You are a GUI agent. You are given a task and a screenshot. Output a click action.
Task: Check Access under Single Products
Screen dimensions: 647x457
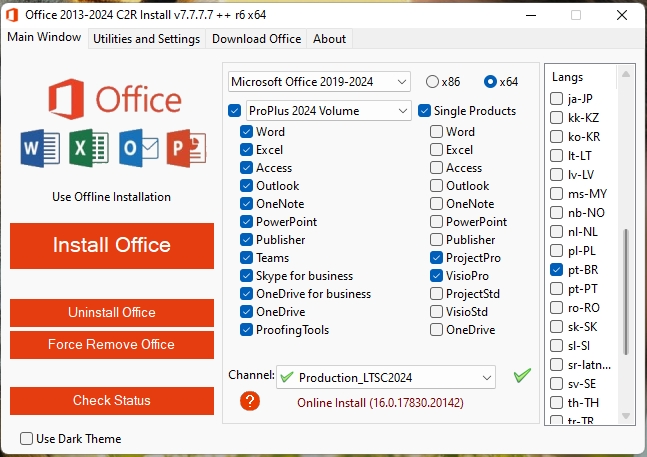(x=436, y=167)
